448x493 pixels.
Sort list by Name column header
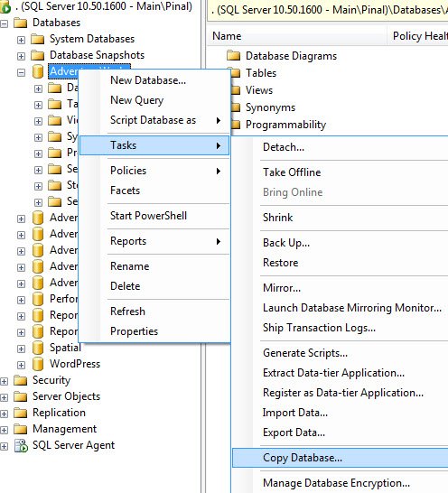(x=297, y=36)
